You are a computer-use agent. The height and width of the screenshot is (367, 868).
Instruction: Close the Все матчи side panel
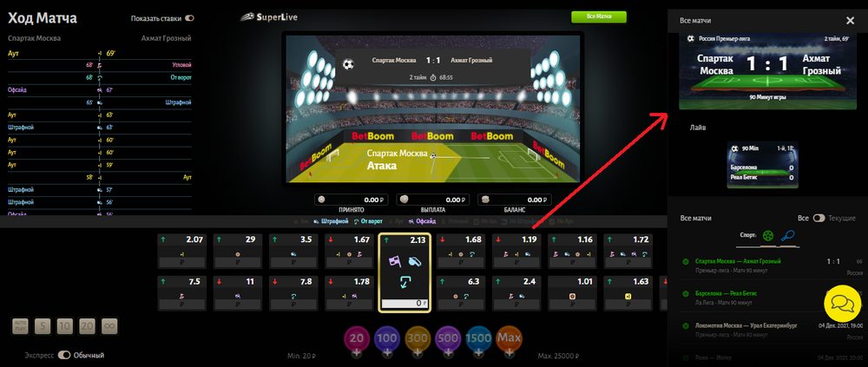coord(851,21)
